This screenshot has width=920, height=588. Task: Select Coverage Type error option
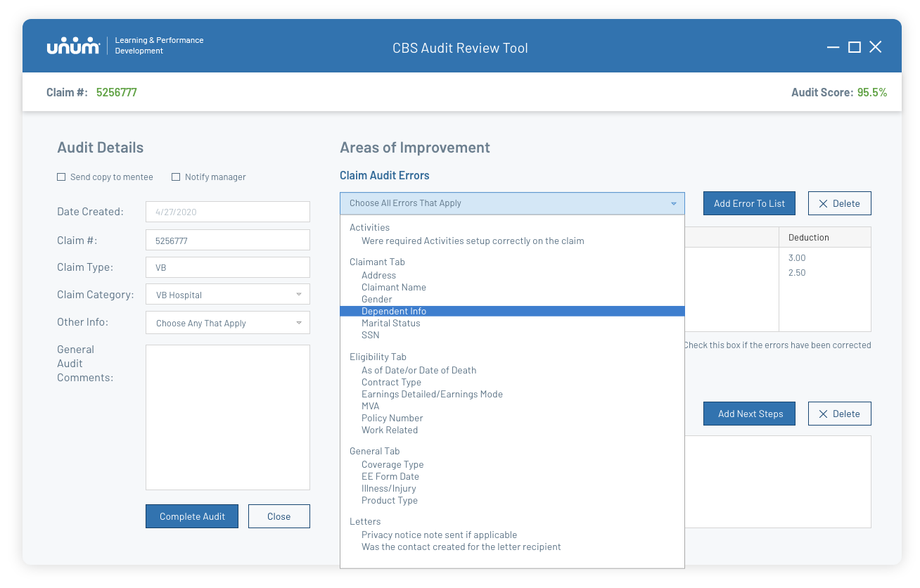(x=392, y=464)
